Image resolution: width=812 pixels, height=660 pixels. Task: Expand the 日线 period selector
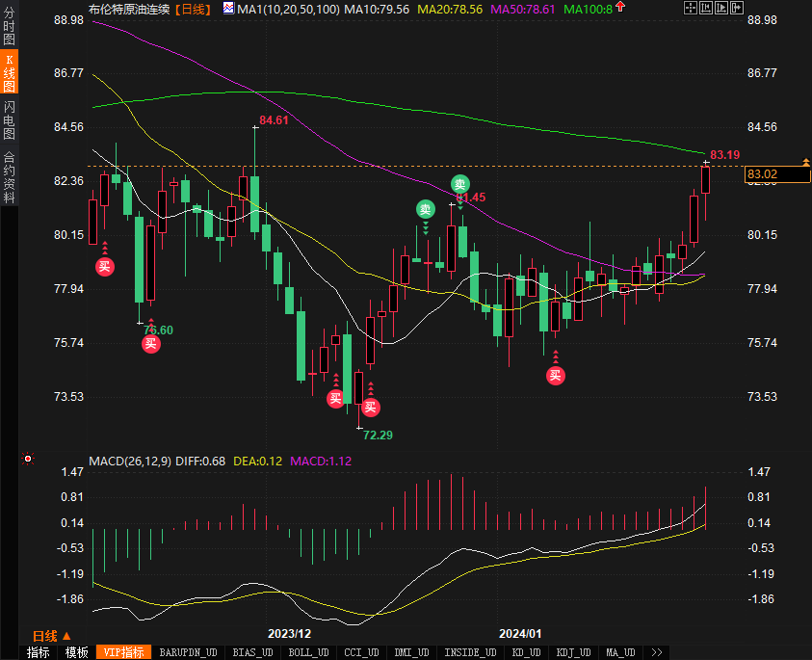click(52, 636)
